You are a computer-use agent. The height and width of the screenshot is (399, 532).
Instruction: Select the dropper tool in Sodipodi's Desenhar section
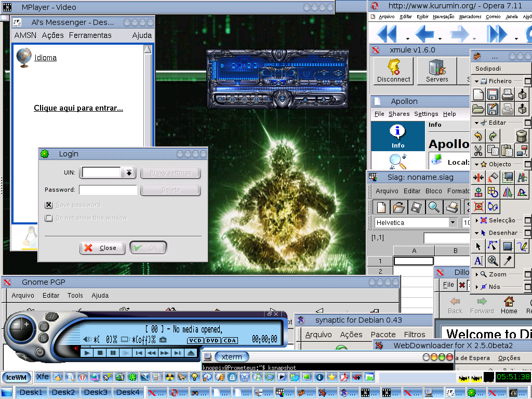pyautogui.click(x=508, y=261)
